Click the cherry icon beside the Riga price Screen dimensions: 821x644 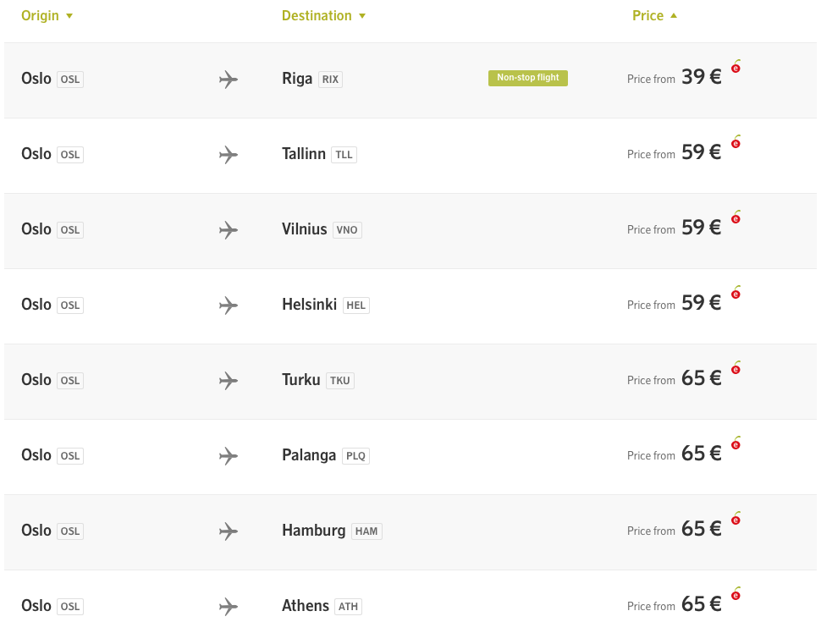pos(736,67)
